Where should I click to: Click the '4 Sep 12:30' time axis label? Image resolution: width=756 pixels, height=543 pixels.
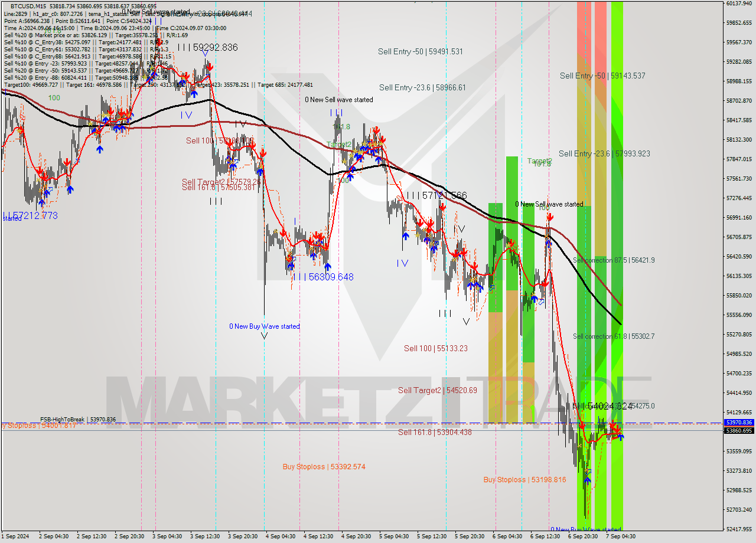[x=318, y=537]
